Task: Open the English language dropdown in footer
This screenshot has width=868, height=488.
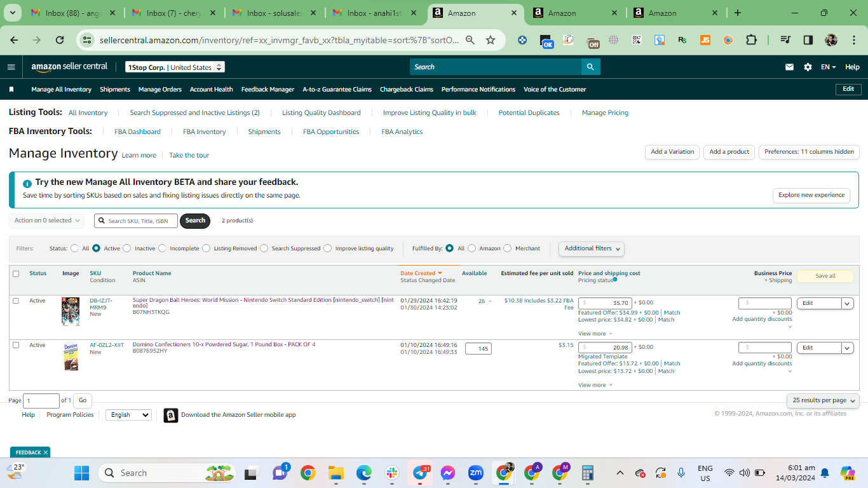Action: click(x=128, y=415)
